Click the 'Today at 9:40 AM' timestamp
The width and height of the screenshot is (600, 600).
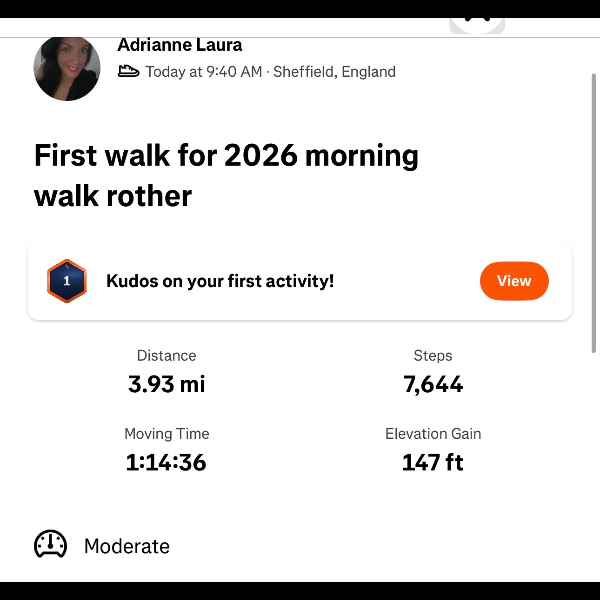coord(204,72)
